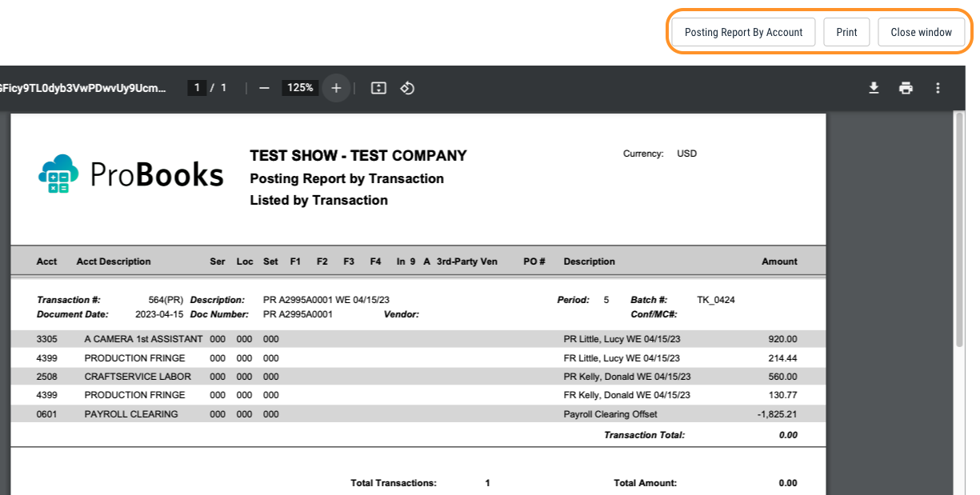
Task: Click document date 2023-04-15
Action: (x=160, y=314)
